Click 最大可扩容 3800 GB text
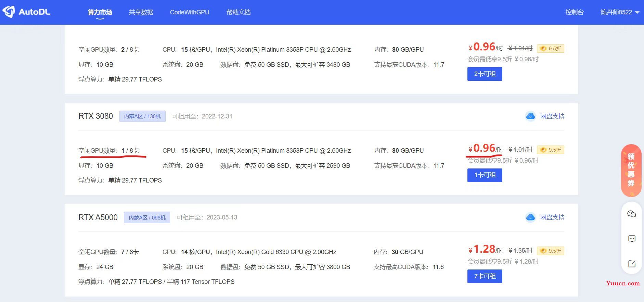This screenshot has width=644, height=302. coord(322,267)
